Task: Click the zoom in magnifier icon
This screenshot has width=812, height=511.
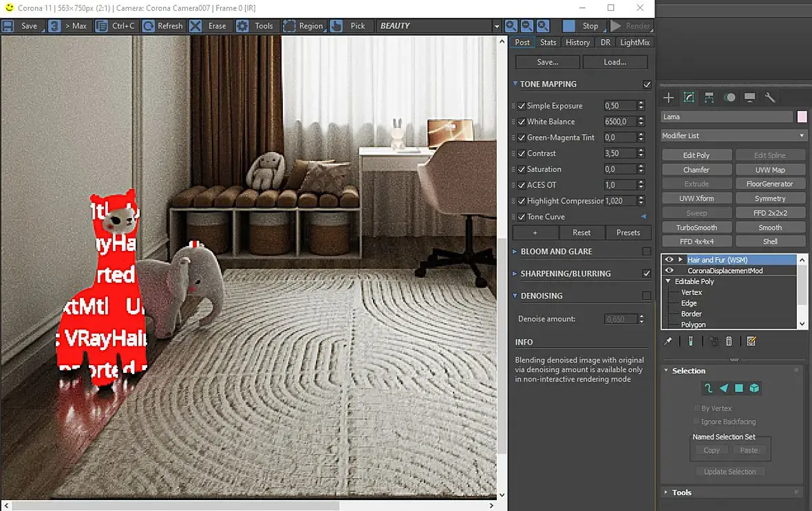Action: (x=511, y=26)
